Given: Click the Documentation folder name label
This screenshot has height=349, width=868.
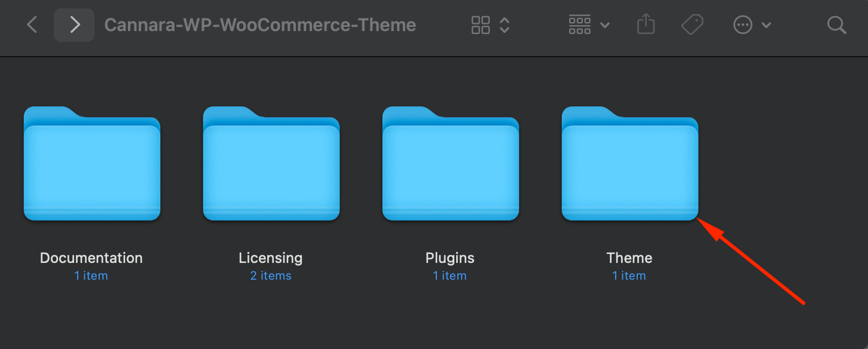Looking at the screenshot, I should pyautogui.click(x=91, y=258).
